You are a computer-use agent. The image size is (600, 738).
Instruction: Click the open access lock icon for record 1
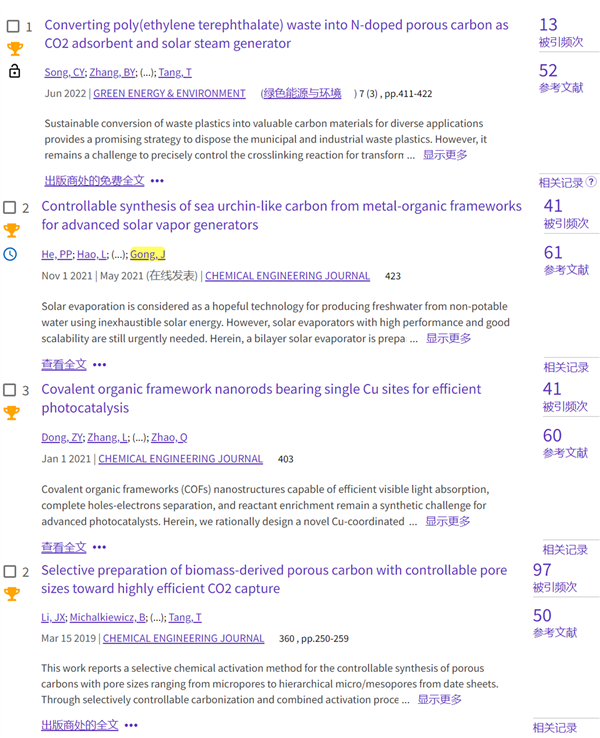pyautogui.click(x=14, y=71)
